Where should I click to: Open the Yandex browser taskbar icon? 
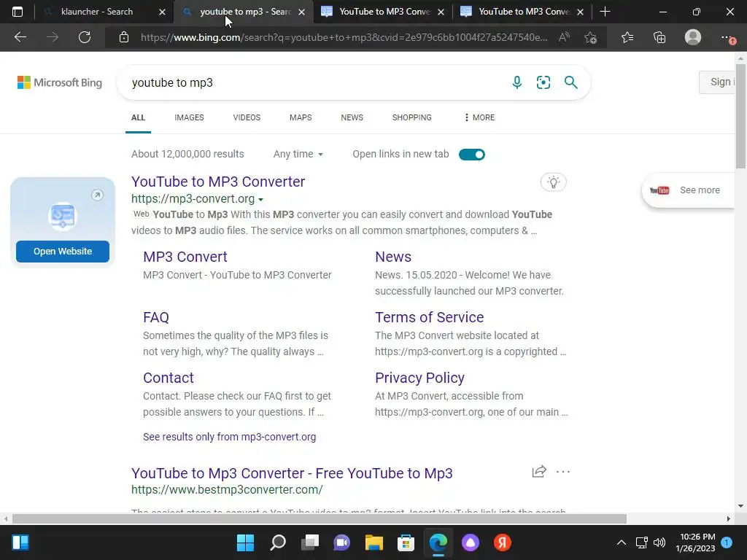point(502,542)
